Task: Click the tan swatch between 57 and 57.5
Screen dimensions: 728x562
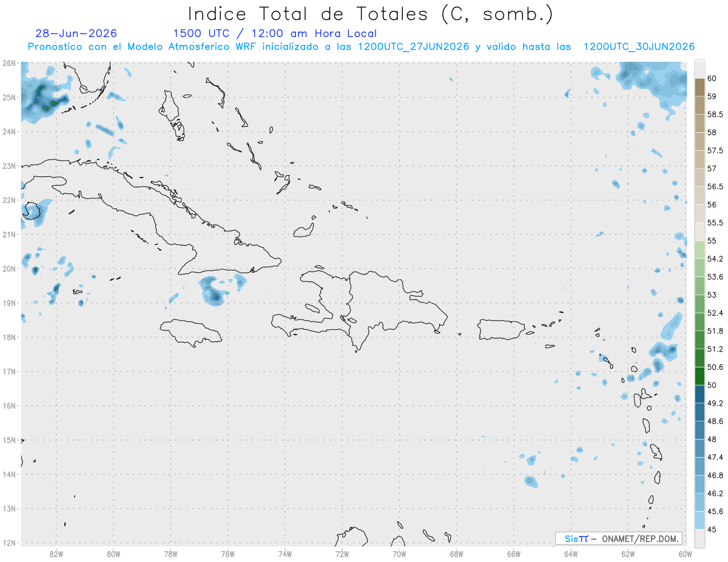Action: pyautogui.click(x=699, y=159)
